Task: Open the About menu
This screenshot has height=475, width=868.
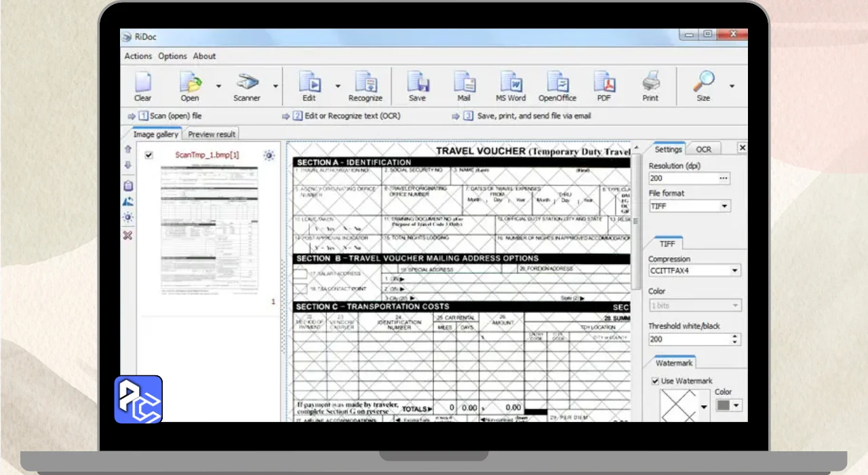Action: [204, 56]
